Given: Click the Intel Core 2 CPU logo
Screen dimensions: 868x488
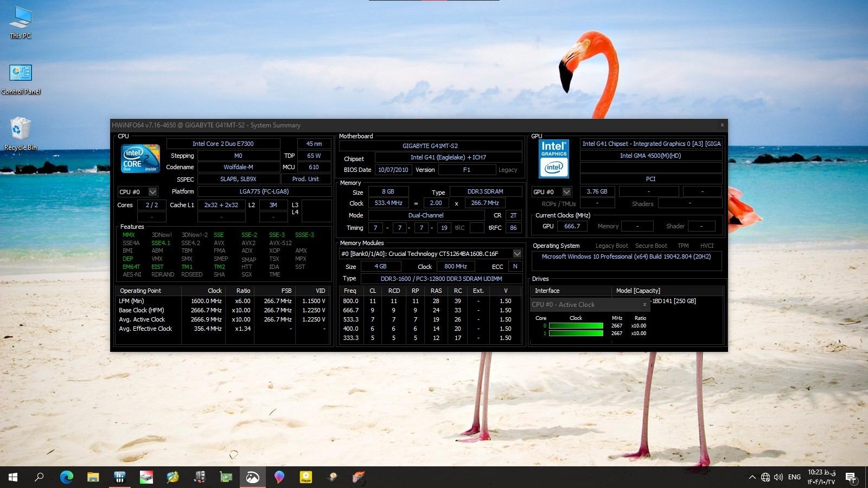Looking at the screenshot, I should point(140,158).
